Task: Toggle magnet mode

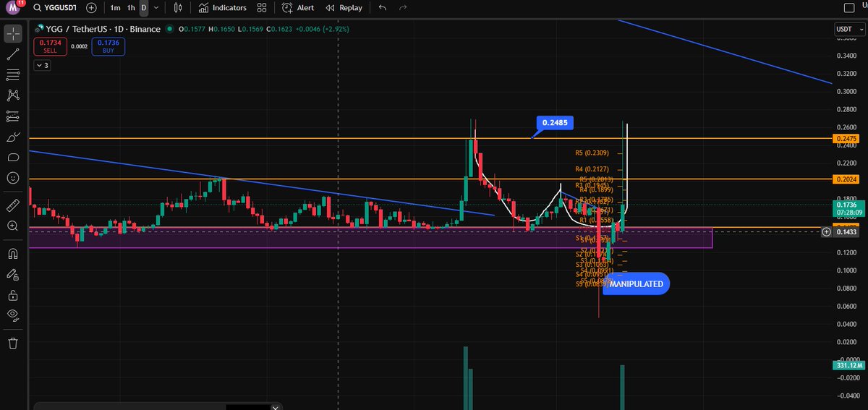Action: tap(12, 254)
